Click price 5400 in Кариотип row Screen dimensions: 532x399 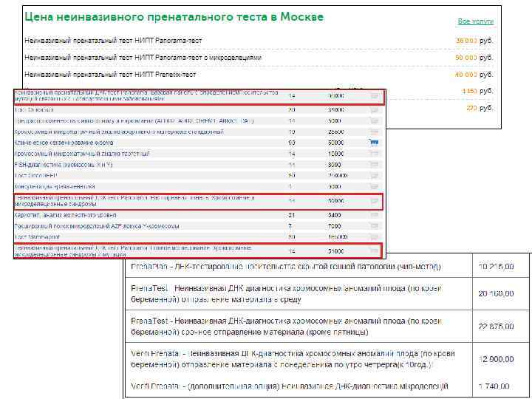(x=334, y=215)
